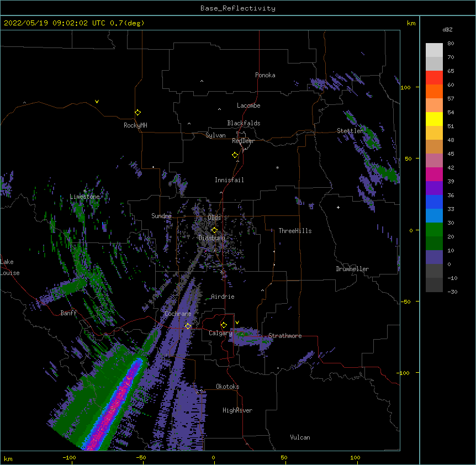Screen dimensions: 476x465
Task: Click the Limestone label
Action: coord(84,197)
